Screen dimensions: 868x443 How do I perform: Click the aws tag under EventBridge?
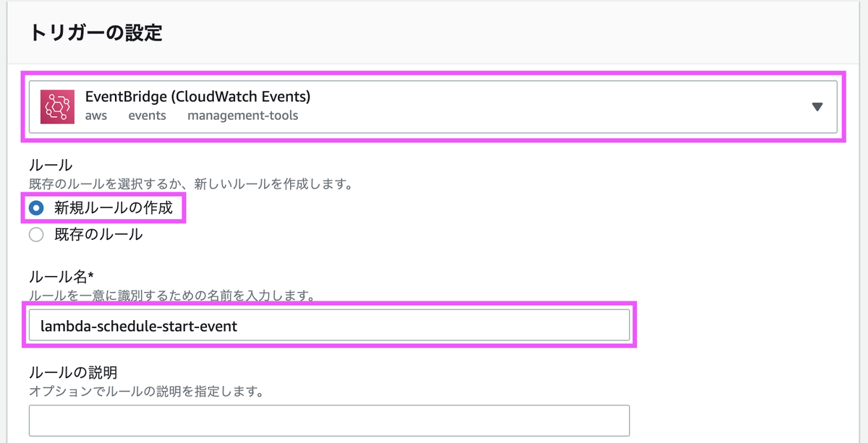coord(95,116)
